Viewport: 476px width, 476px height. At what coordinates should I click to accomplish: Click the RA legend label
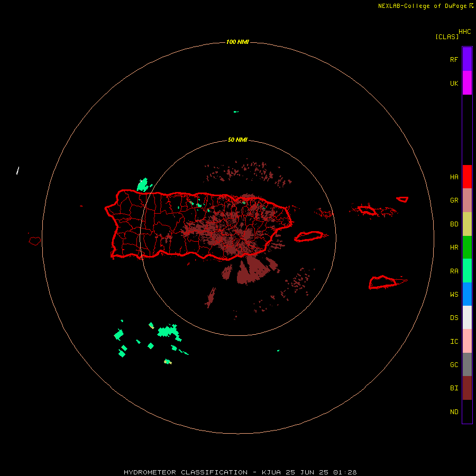pos(454,271)
